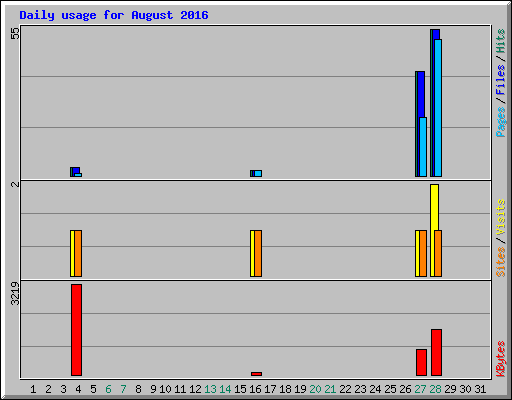Click green day label '28' on x-axis

(435, 389)
